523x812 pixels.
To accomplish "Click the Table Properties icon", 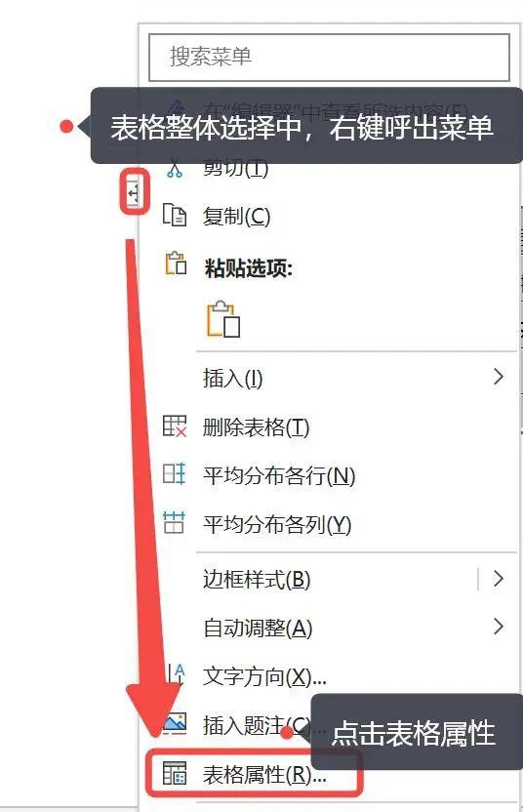I will pos(175,773).
